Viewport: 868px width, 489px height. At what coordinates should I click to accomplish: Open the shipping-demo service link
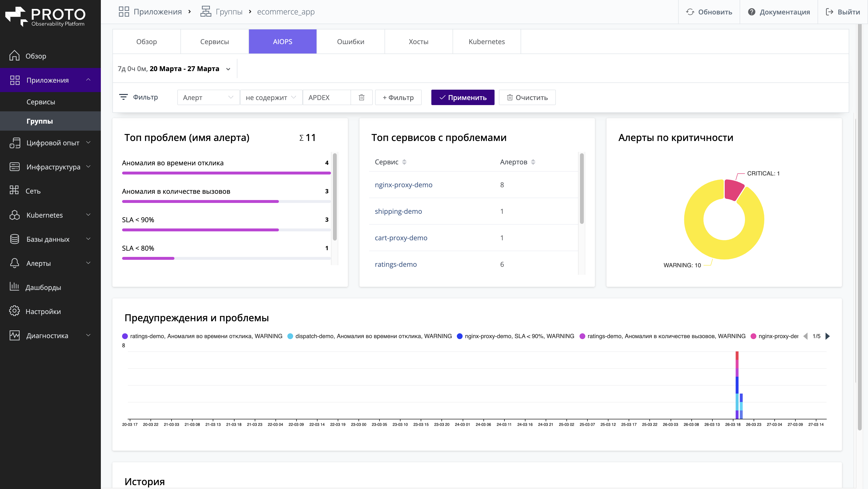398,211
